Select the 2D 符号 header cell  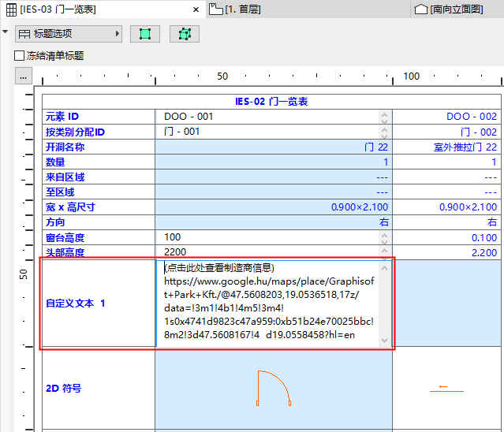click(99, 388)
